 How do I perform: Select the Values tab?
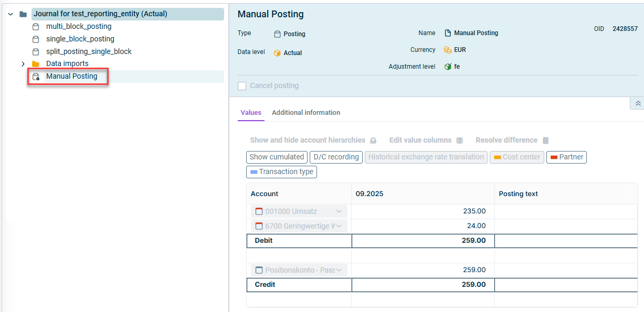click(251, 113)
